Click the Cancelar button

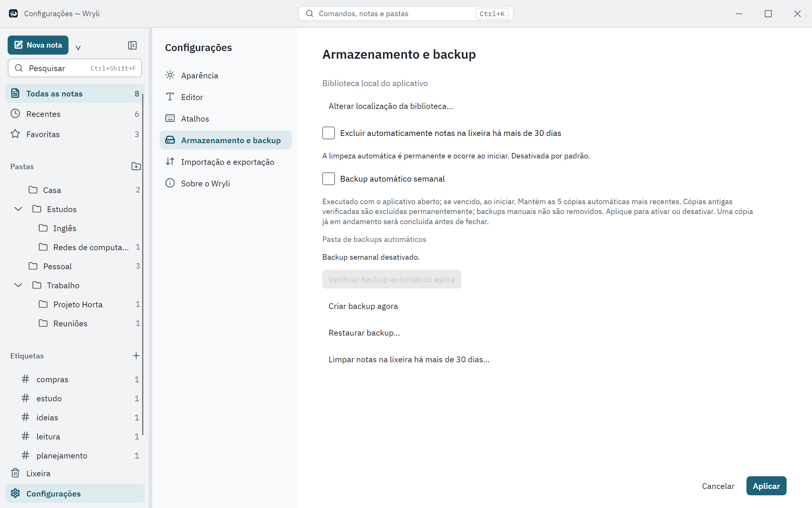click(x=718, y=486)
